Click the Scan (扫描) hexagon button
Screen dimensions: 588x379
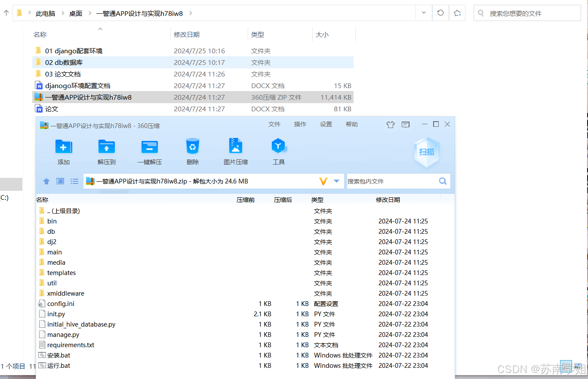[427, 152]
